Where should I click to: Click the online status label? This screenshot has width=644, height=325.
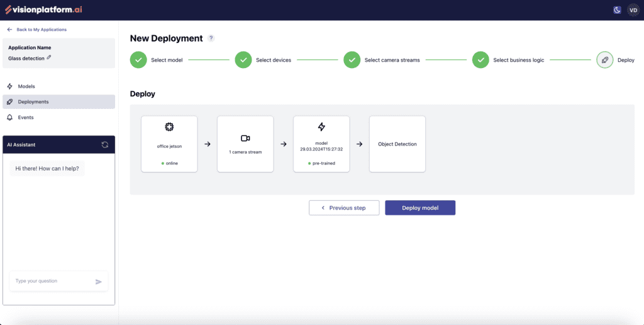point(170,163)
